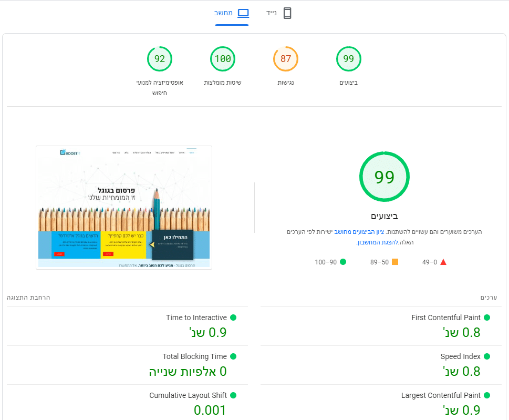509x420 pixels.
Task: Click the Total Blocking Time label
Action: click(194, 356)
